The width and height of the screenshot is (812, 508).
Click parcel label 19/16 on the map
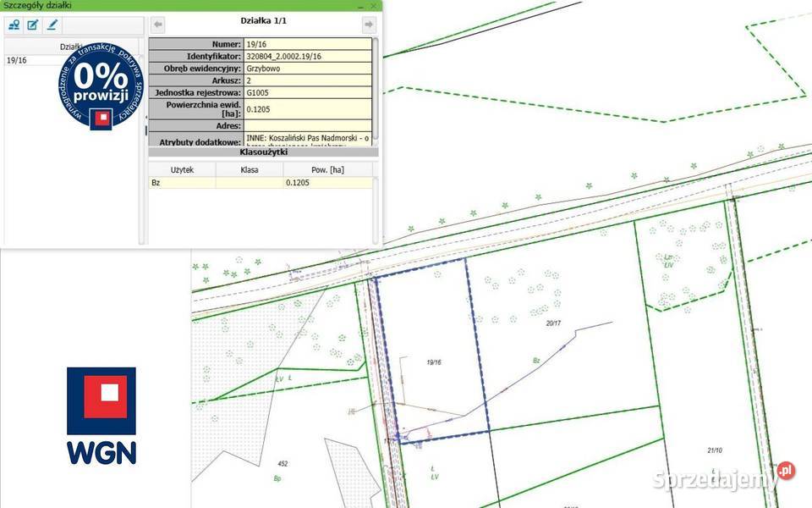[x=433, y=362]
